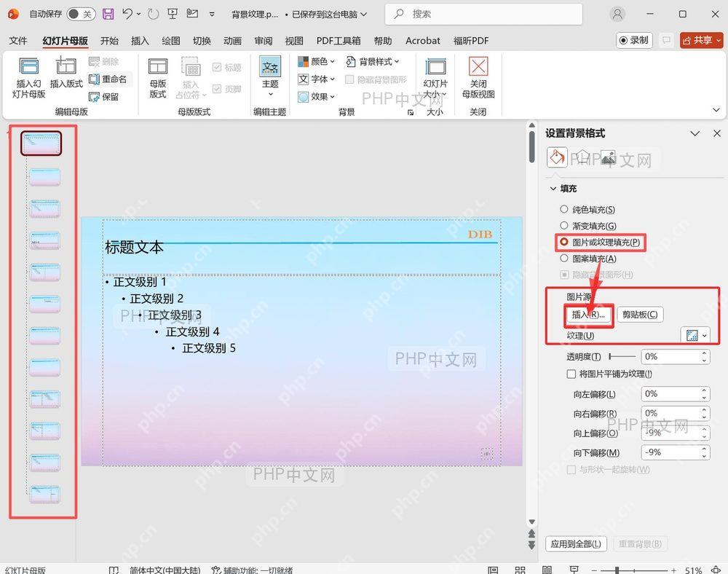
Task: Open Customize Quick Access Toolbar dropdown
Action: (x=212, y=15)
